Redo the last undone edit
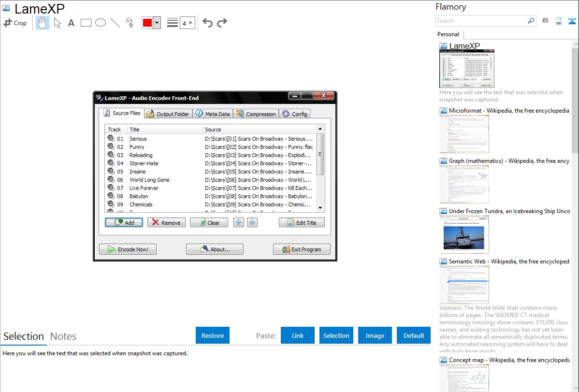 pyautogui.click(x=222, y=23)
